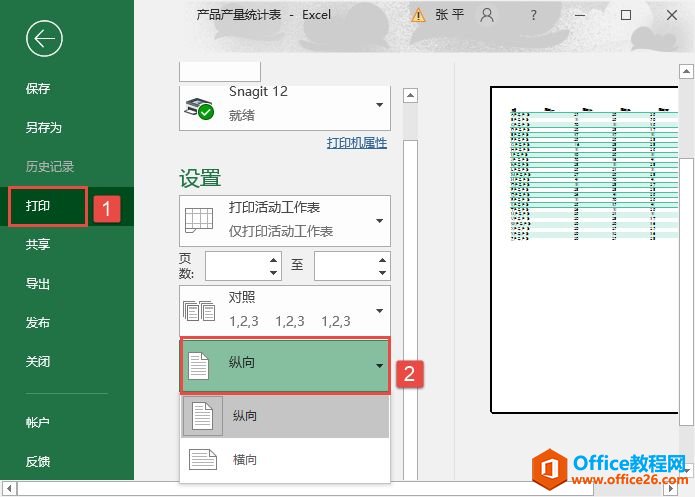Increase the 至 end page value
This screenshot has height=497, width=695.
coord(383,260)
